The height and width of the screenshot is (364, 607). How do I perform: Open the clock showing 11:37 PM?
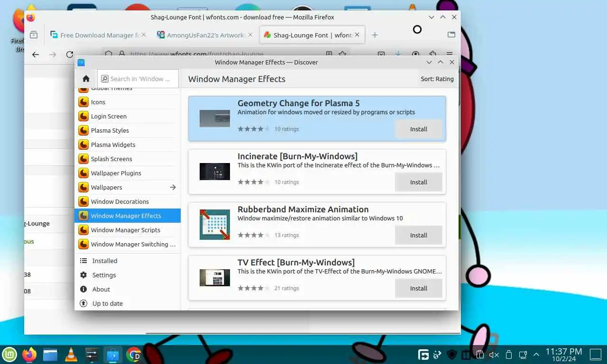(563, 355)
